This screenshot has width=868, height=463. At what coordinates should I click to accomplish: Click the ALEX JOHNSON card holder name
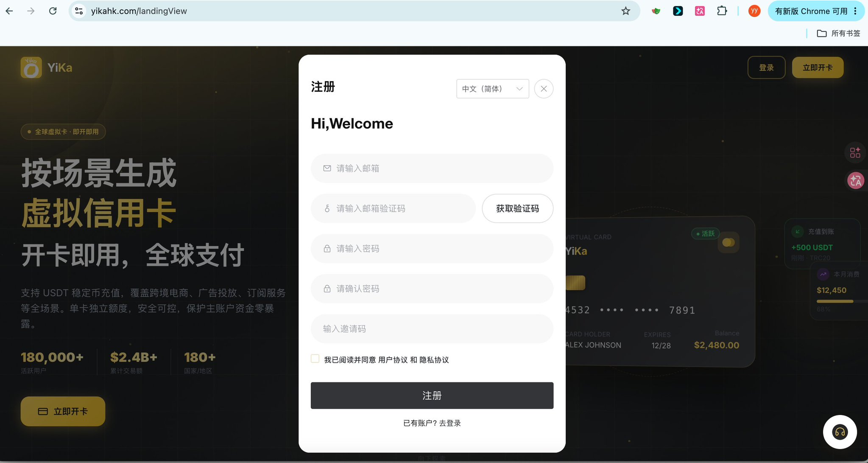[593, 345]
